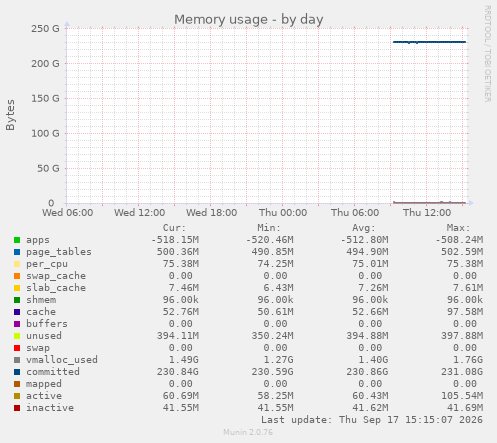Click the per_cpu average value 75.01M

[x=370, y=264]
